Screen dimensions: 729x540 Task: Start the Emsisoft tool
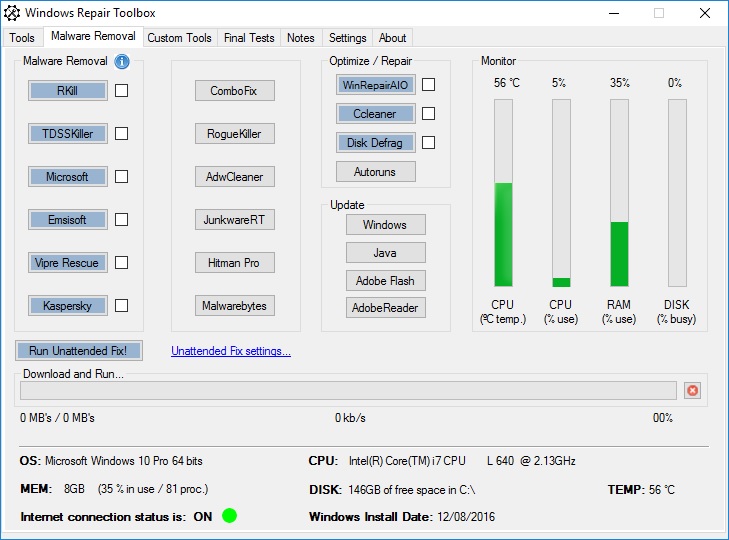tap(68, 220)
